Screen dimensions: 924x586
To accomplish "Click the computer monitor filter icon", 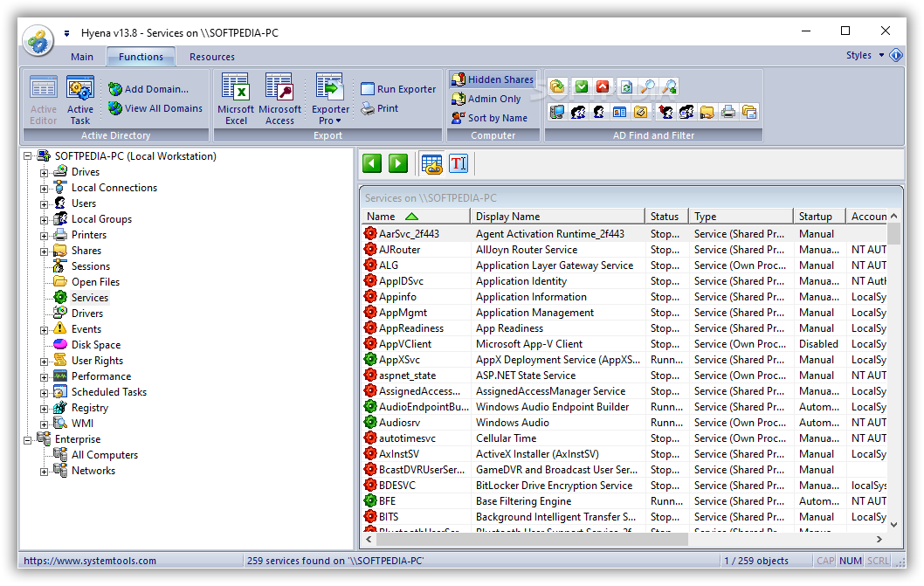I will 557,112.
